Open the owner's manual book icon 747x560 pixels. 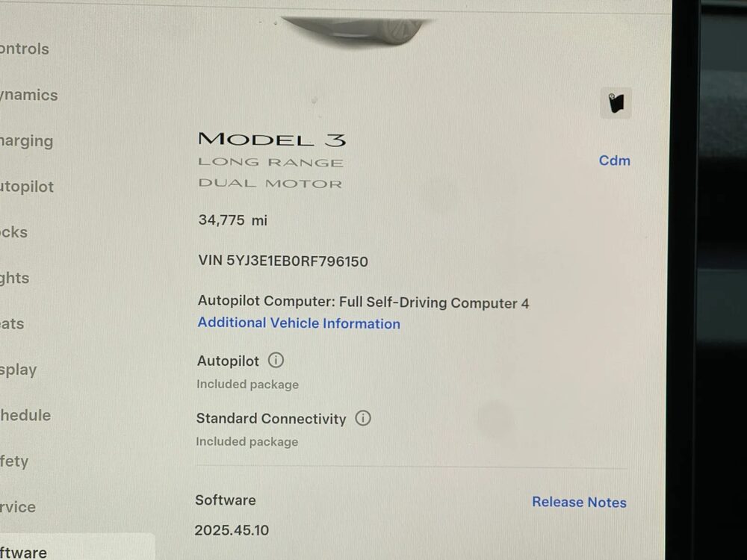(616, 103)
